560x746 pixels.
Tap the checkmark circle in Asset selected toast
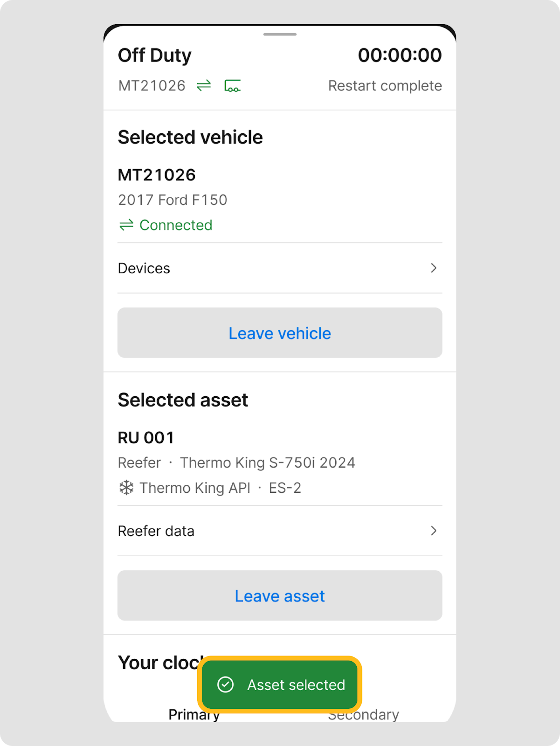pyautogui.click(x=226, y=684)
